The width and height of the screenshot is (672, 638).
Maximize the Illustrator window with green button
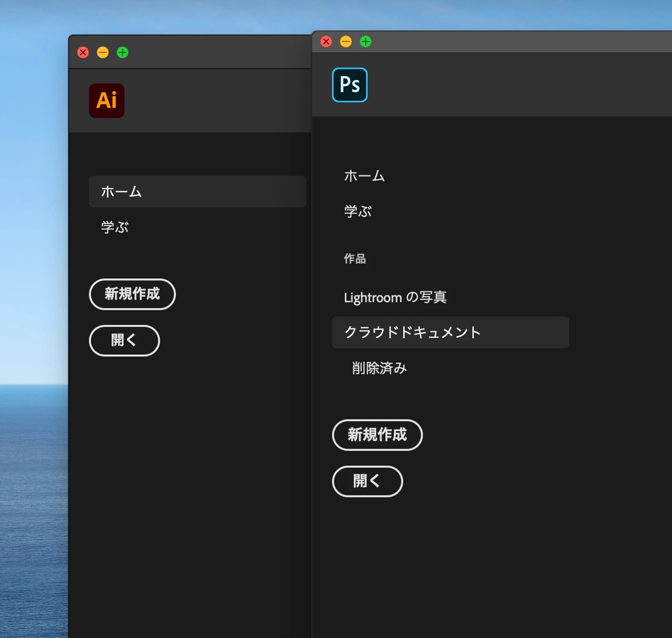coord(123,52)
